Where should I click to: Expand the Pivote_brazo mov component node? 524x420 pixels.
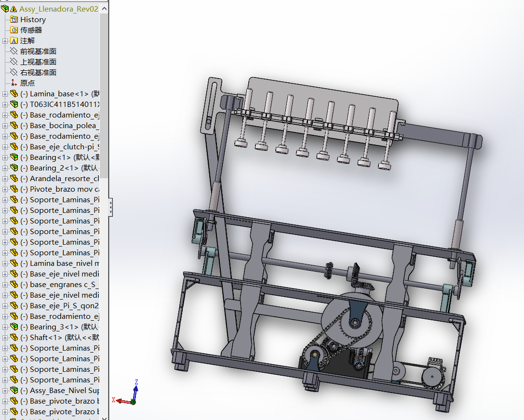pos(5,189)
